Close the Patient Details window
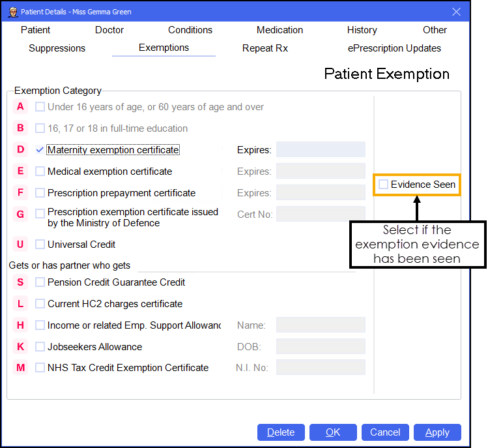 pyautogui.click(x=456, y=12)
